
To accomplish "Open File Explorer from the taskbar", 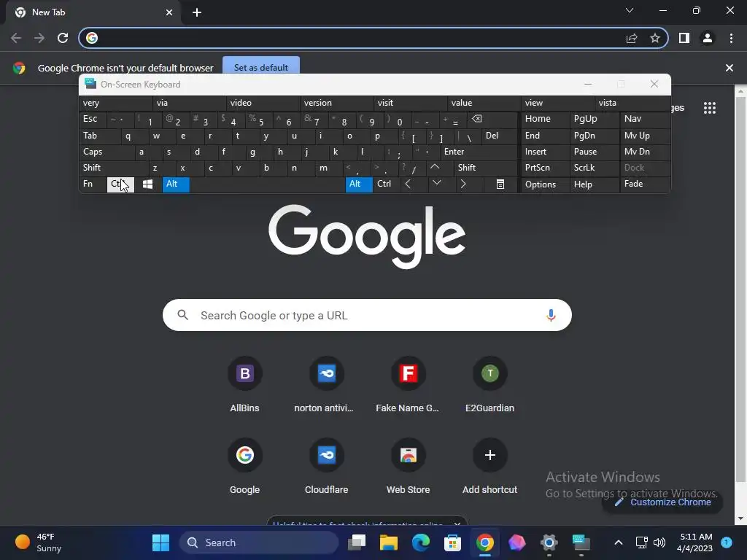I will (x=389, y=542).
